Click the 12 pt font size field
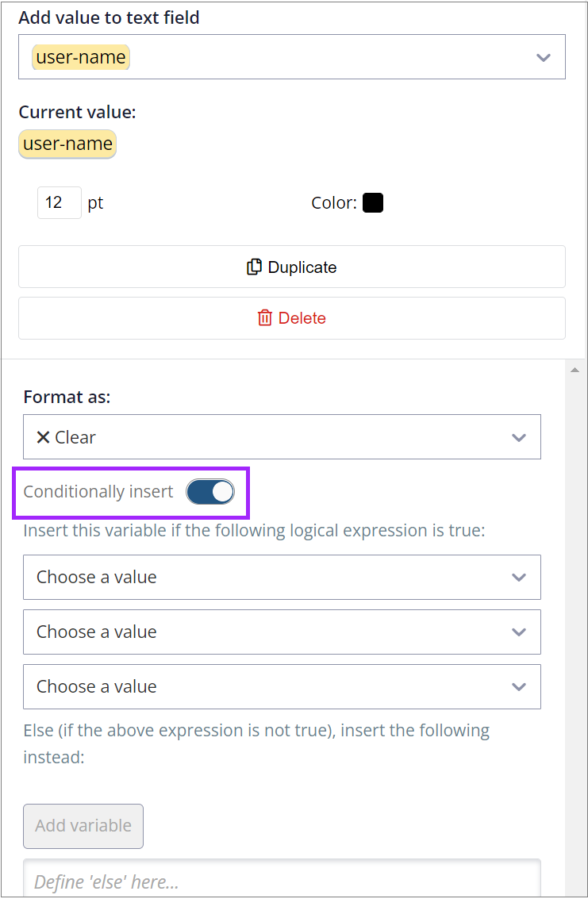 (x=59, y=202)
